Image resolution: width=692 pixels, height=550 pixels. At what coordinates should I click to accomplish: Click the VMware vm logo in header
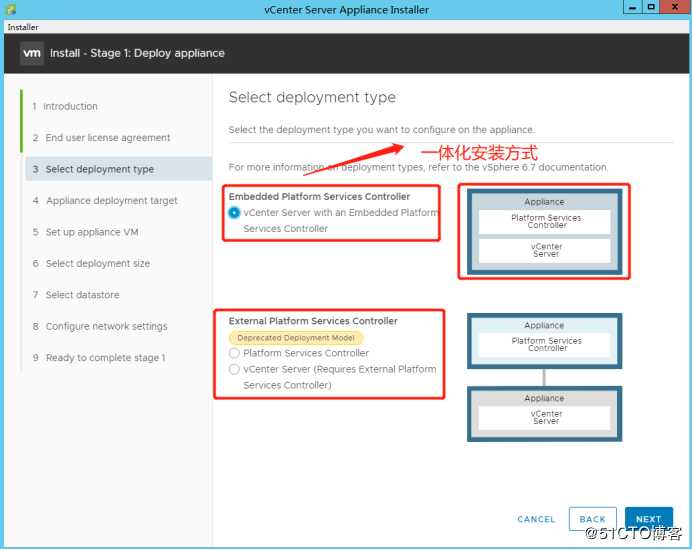[x=32, y=53]
